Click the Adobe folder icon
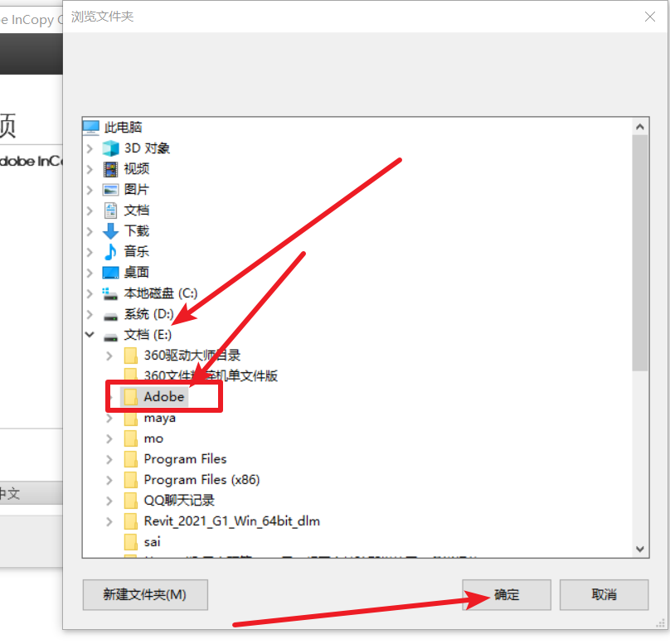 point(130,397)
